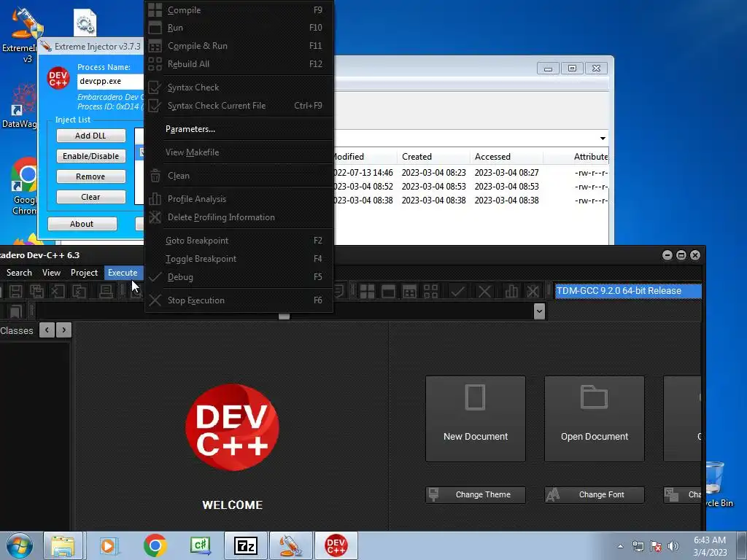This screenshot has width=747, height=560.
Task: Click the Compile toolbar icon in Dev-C++
Action: (x=368, y=291)
